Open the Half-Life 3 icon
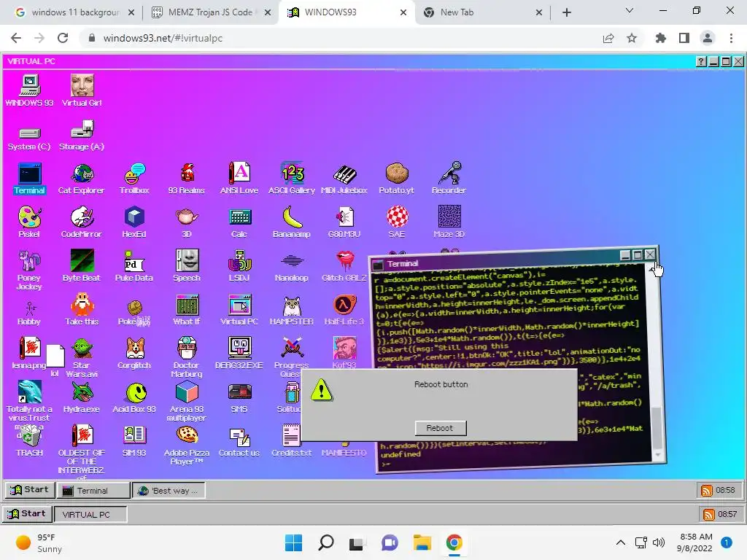Screen dimensions: 747x560 pyautogui.click(x=344, y=310)
